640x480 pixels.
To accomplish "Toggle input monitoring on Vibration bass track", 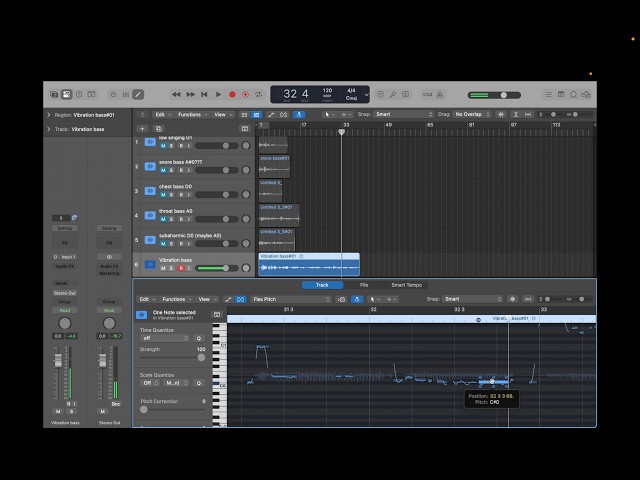I will click(x=189, y=268).
